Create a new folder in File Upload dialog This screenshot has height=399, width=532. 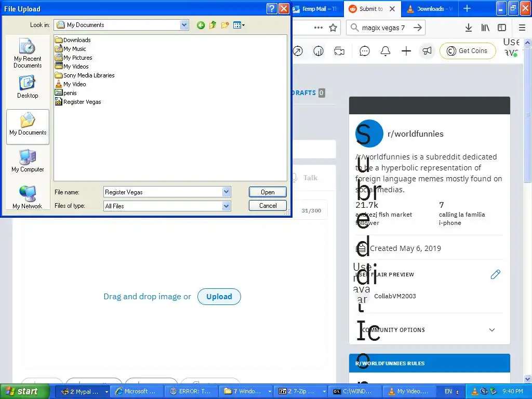[x=224, y=25]
